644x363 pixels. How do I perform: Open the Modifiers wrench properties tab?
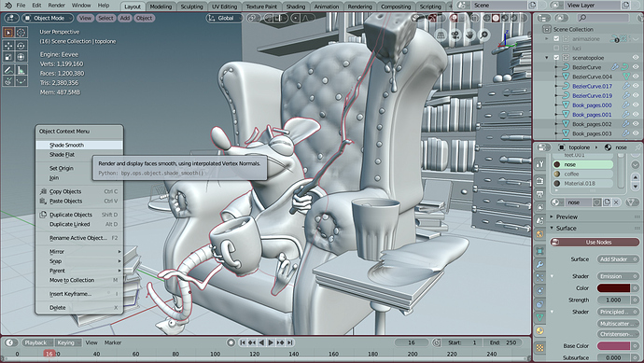(x=540, y=265)
